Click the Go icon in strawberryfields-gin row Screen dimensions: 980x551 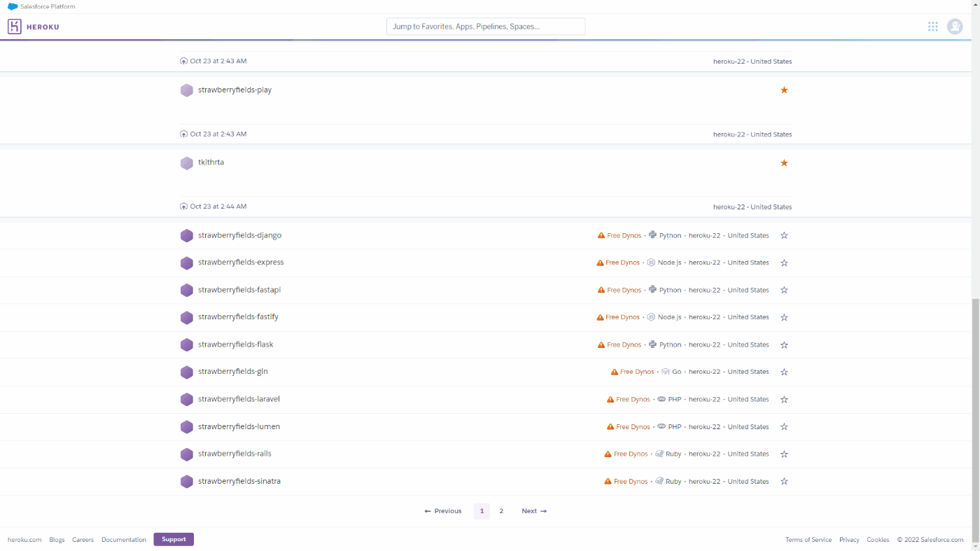[x=666, y=372]
